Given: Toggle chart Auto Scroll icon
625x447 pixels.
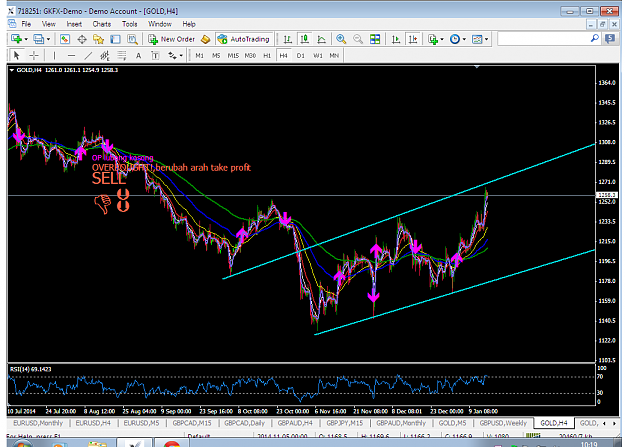Looking at the screenshot, I should (x=396, y=39).
